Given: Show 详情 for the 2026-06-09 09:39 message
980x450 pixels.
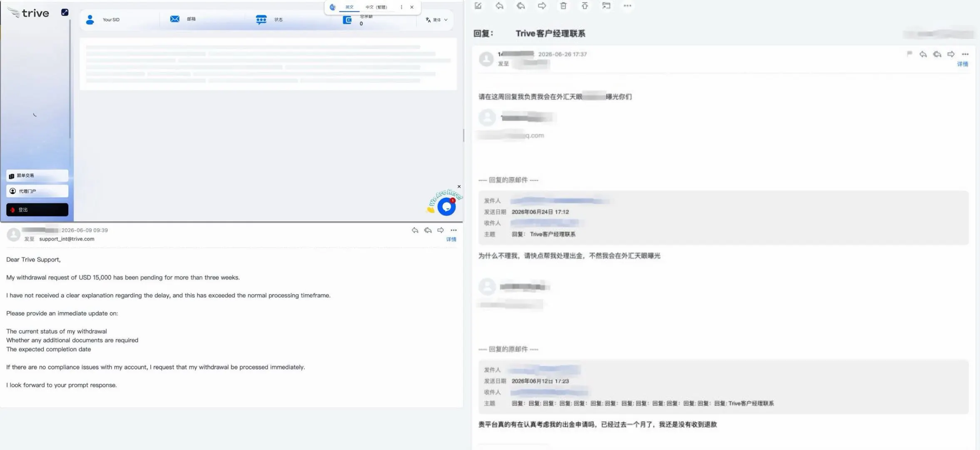Looking at the screenshot, I should (451, 239).
